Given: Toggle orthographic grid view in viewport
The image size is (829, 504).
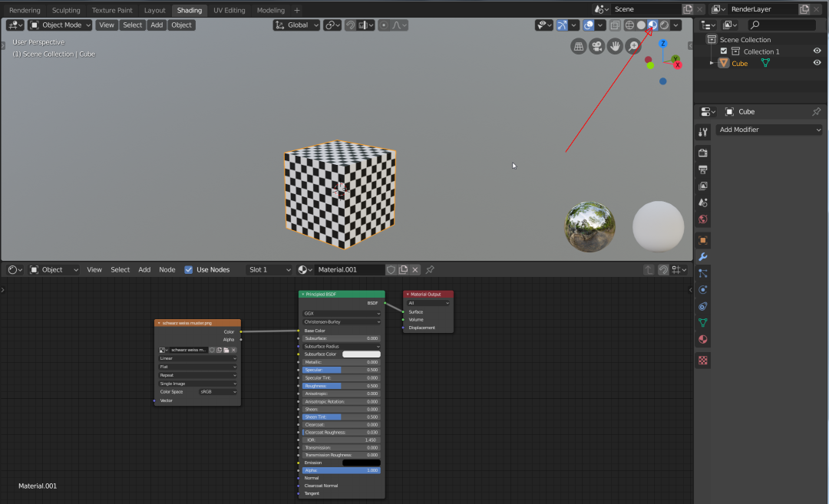Looking at the screenshot, I should click(579, 47).
